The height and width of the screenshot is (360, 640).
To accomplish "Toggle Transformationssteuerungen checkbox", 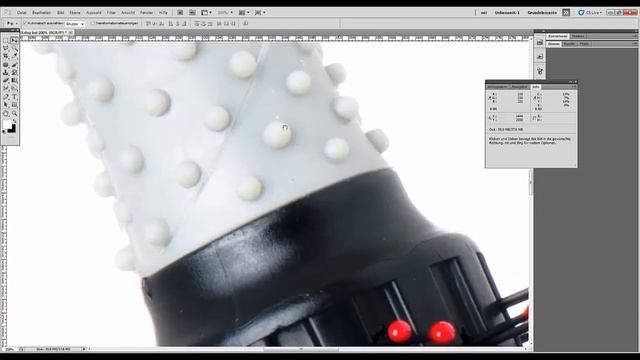I will (x=93, y=24).
